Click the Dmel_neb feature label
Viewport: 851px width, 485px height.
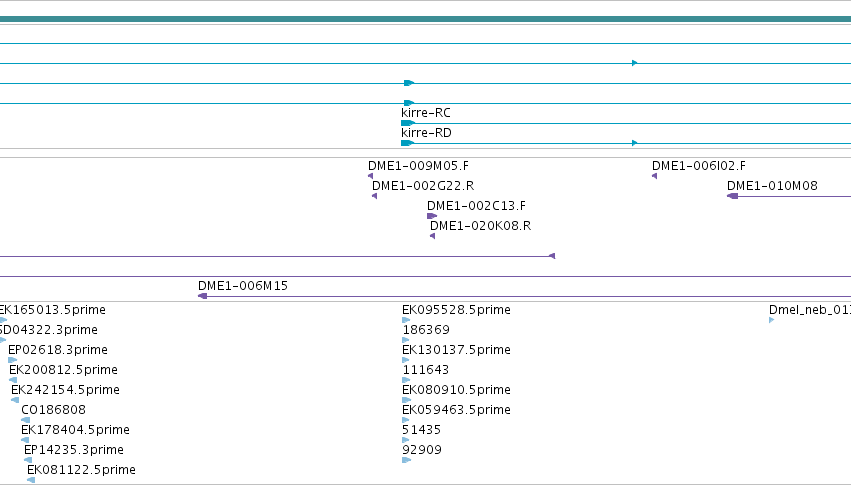click(x=810, y=310)
